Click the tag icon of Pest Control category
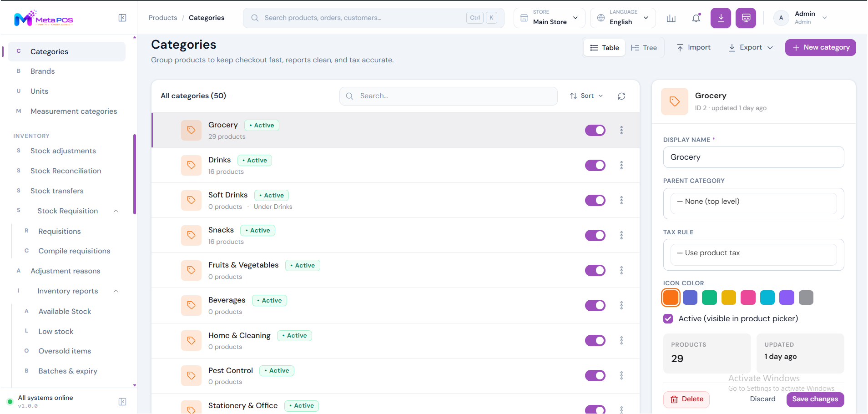Viewport: 868px width, 414px height. (191, 375)
